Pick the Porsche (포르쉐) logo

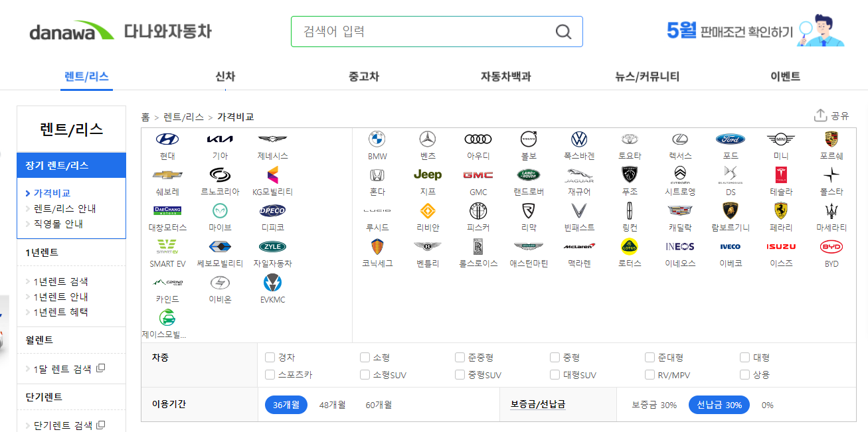click(x=831, y=139)
